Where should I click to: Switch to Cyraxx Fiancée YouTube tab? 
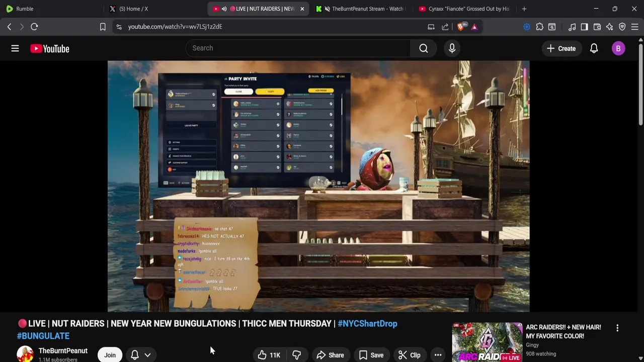coord(464,9)
